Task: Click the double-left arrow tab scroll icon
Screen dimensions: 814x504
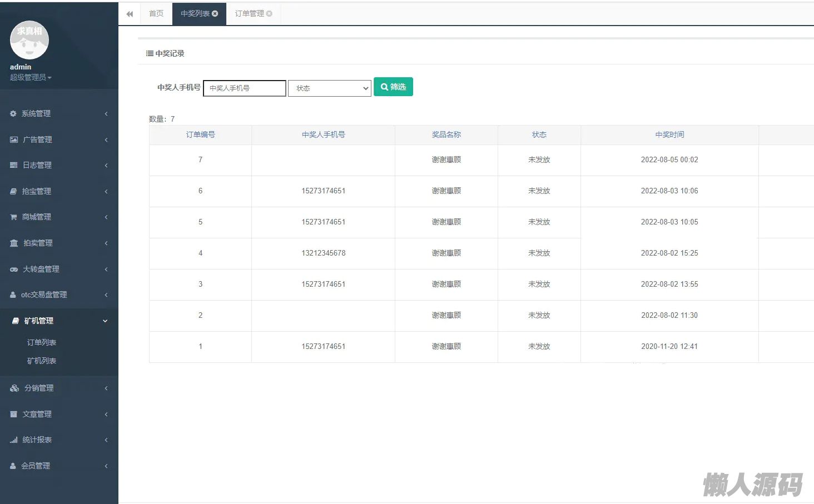Action: click(x=130, y=14)
